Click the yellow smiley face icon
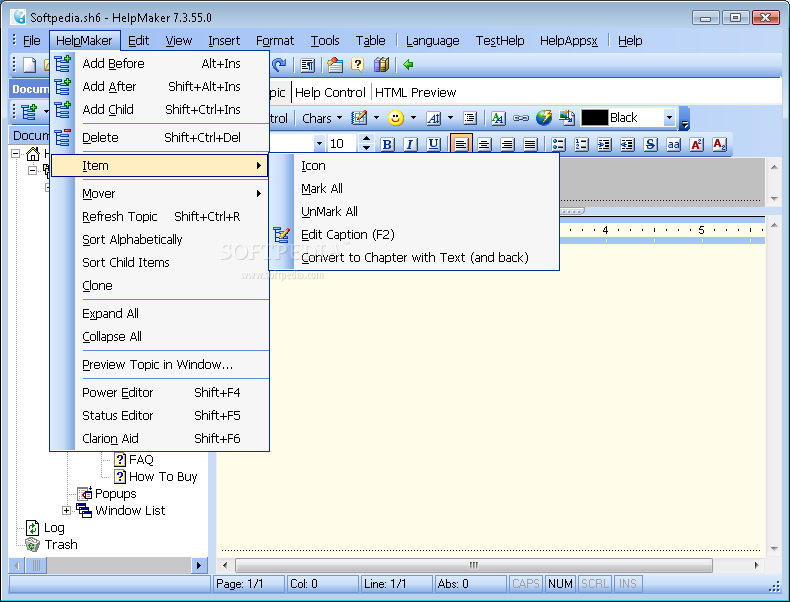This screenshot has height=602, width=790. pyautogui.click(x=396, y=118)
